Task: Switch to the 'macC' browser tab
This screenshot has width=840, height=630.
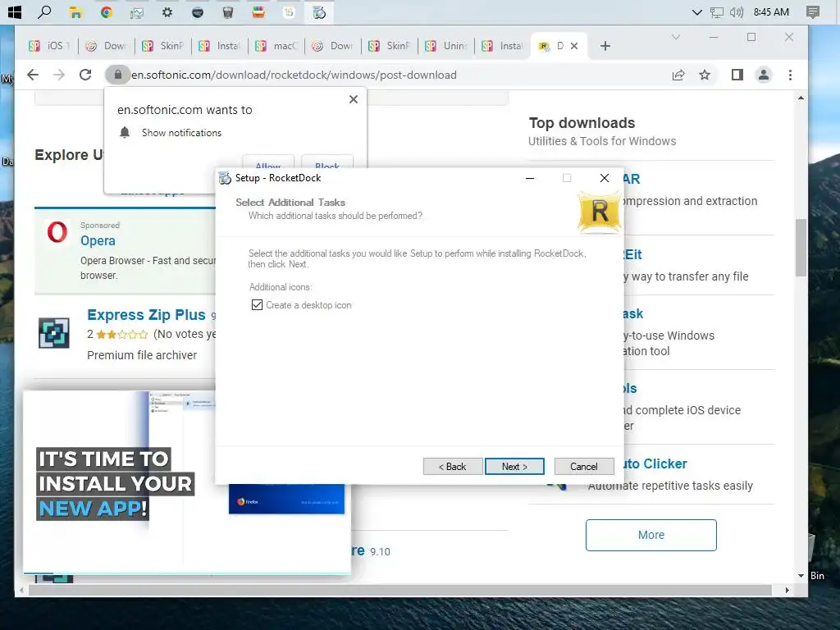Action: pyautogui.click(x=276, y=46)
